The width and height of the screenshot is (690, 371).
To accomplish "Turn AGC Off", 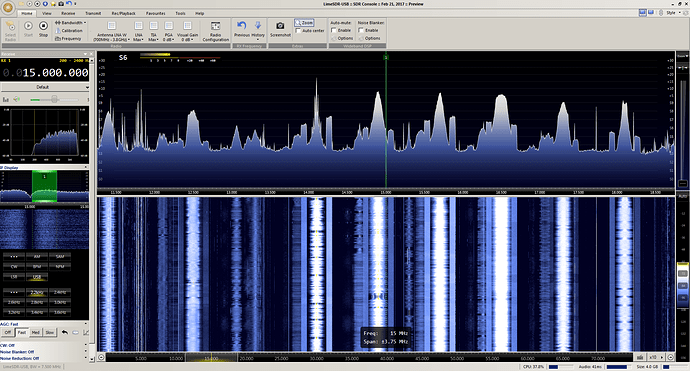I will (x=7, y=332).
